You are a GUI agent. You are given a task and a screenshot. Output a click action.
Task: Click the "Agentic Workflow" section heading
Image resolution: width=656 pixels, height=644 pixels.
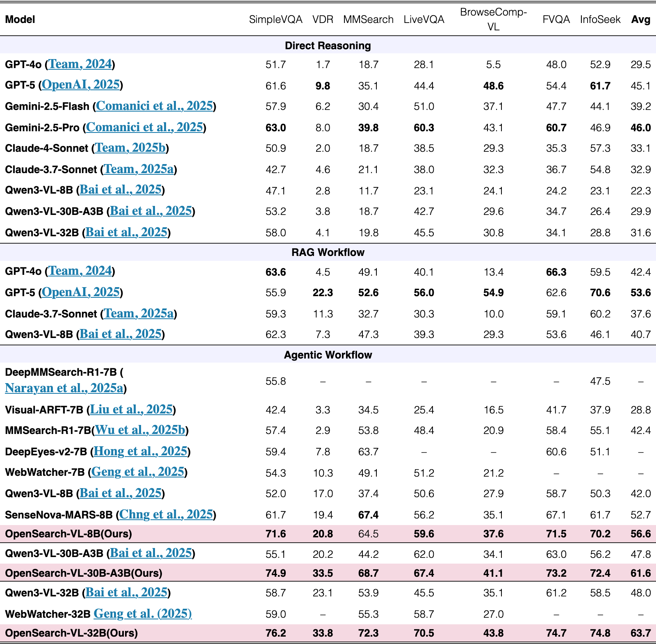coord(328,355)
